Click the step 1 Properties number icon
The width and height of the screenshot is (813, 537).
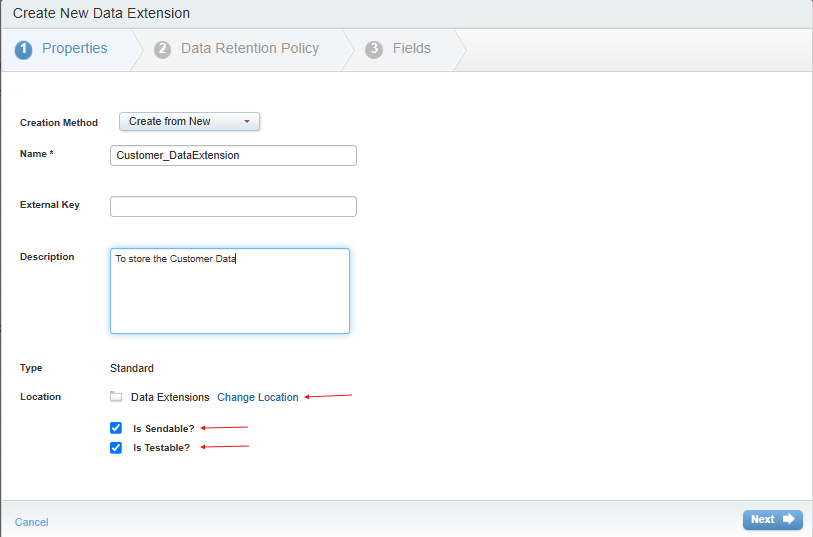pos(23,49)
